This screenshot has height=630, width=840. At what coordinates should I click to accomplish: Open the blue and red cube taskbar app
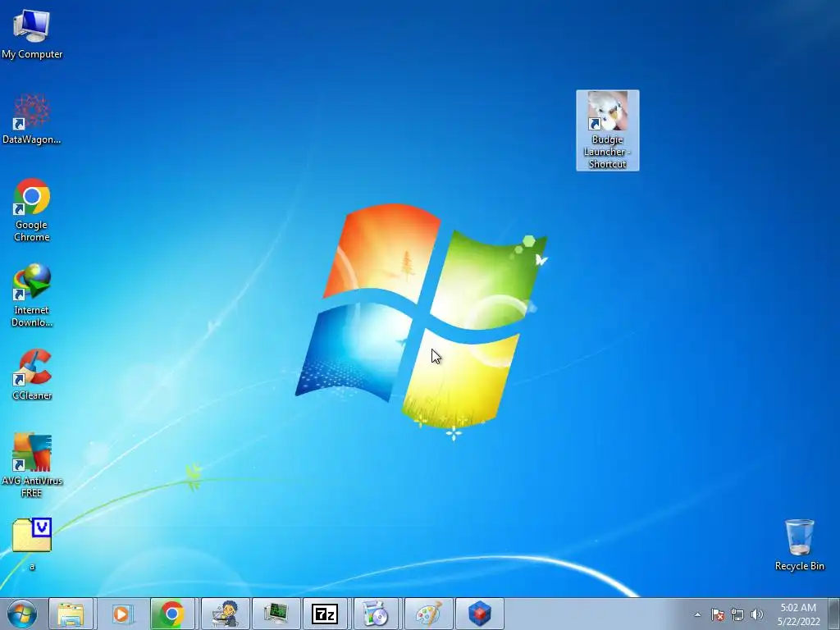pyautogui.click(x=479, y=614)
